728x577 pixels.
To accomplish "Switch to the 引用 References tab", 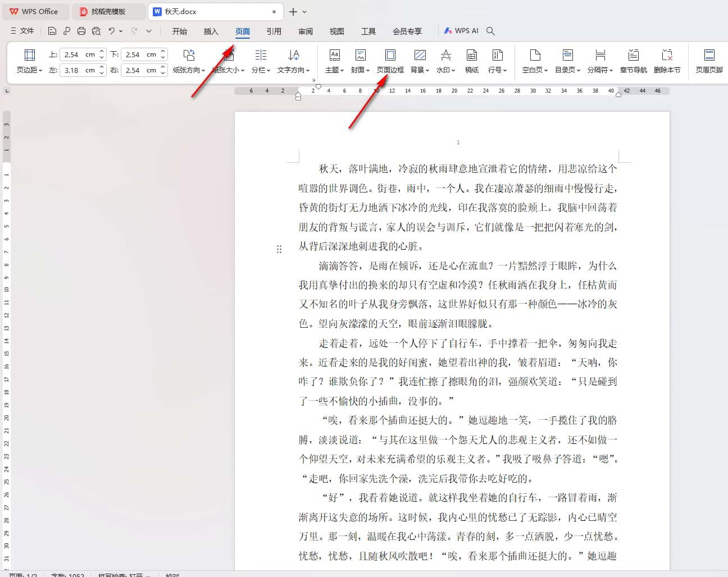I will click(274, 31).
